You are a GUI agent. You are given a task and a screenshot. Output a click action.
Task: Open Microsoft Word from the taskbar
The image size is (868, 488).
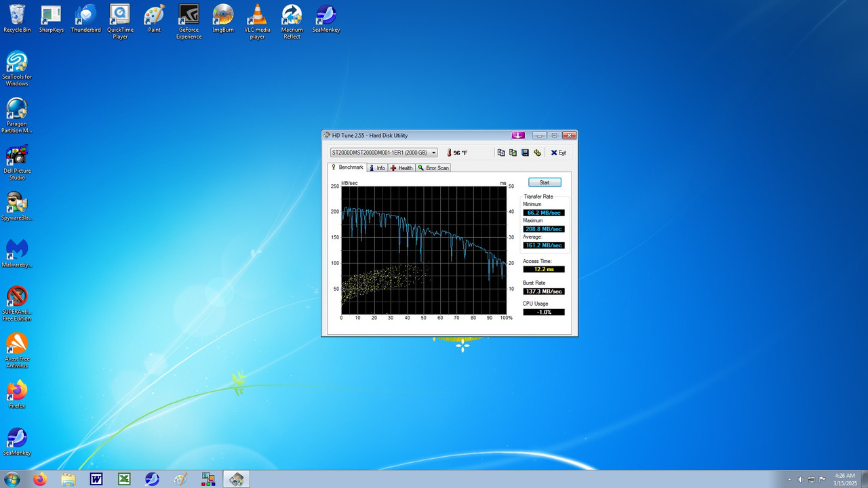[x=96, y=479]
